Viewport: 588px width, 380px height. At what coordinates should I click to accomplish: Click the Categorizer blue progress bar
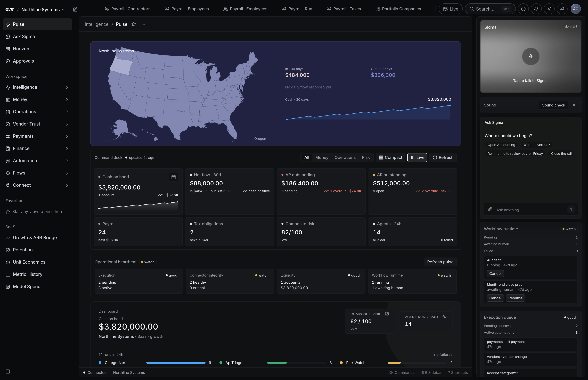click(x=176, y=363)
